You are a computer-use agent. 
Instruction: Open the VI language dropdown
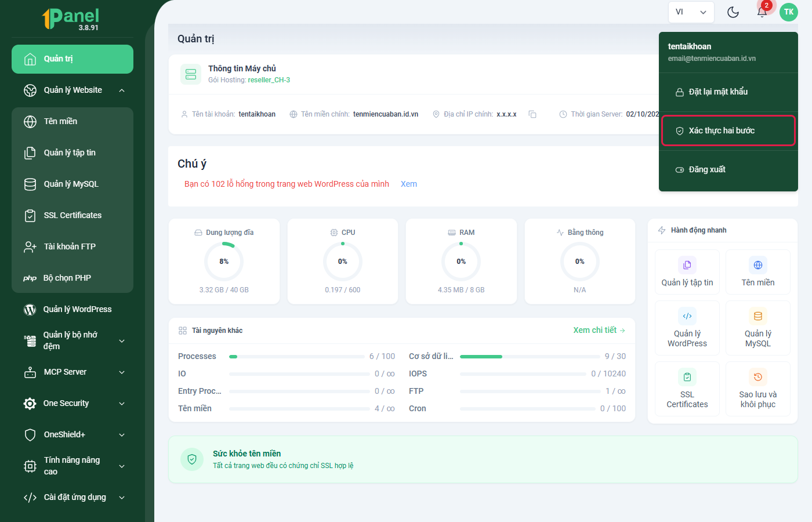[691, 12]
